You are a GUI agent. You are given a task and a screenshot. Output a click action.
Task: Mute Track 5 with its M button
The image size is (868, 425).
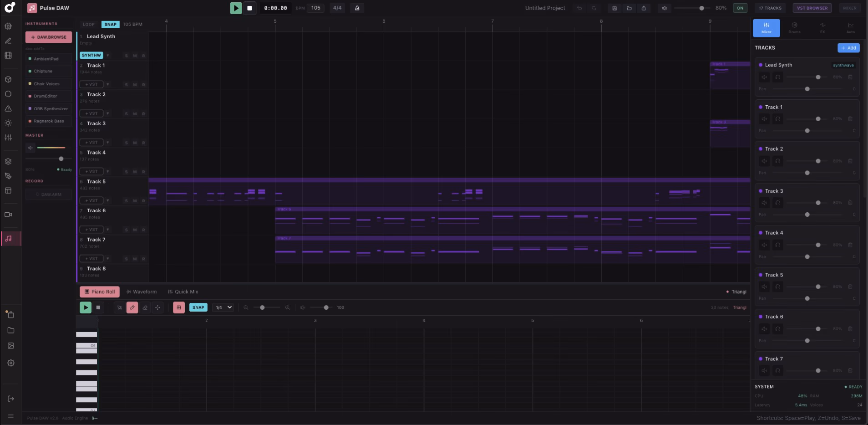coord(135,201)
